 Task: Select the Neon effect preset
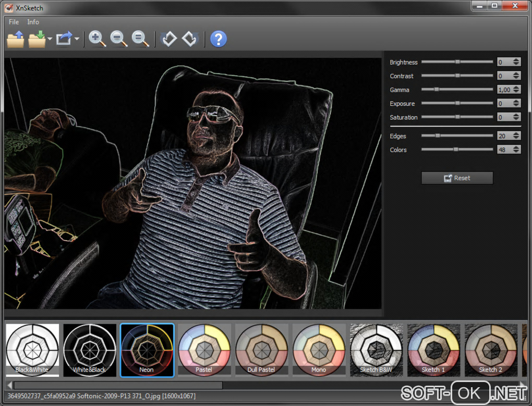point(147,350)
